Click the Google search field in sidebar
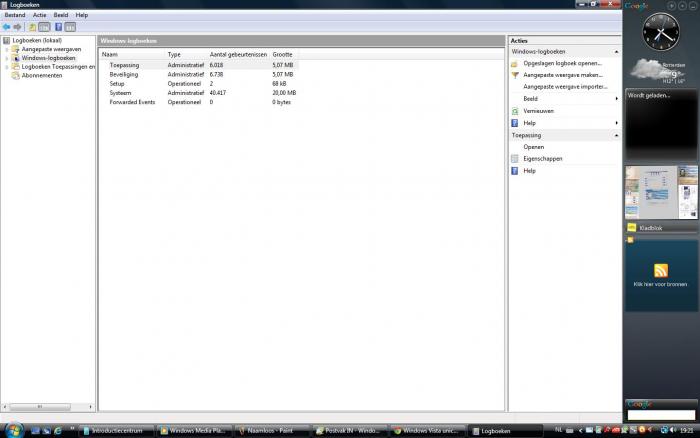 coord(661,415)
